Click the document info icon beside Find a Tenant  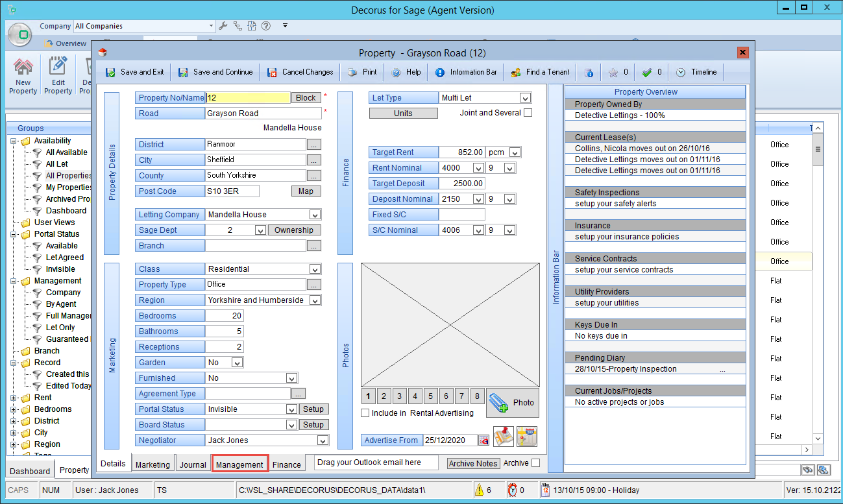tap(589, 73)
